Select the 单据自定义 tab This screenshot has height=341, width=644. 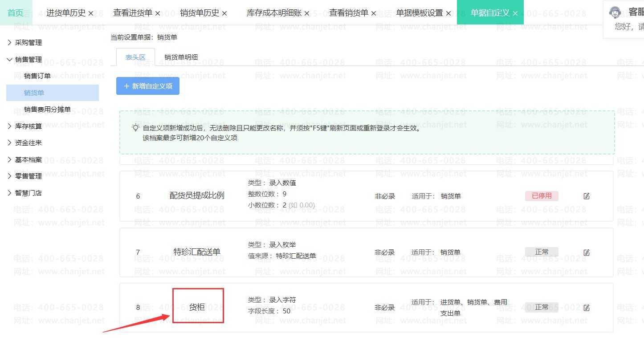click(490, 13)
